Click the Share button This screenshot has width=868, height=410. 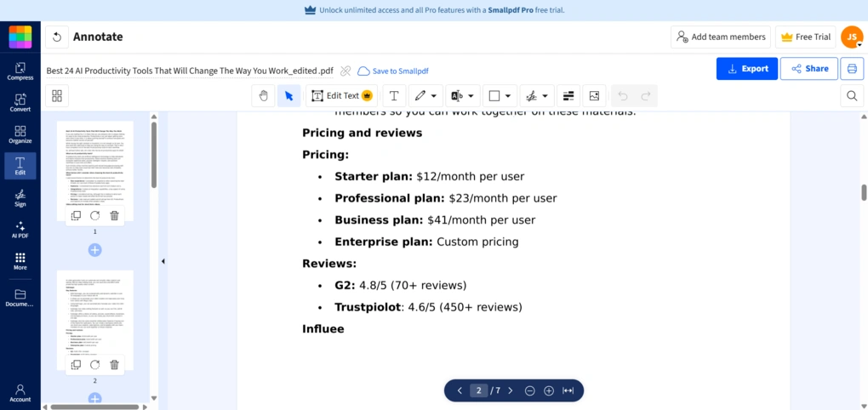pyautogui.click(x=808, y=69)
